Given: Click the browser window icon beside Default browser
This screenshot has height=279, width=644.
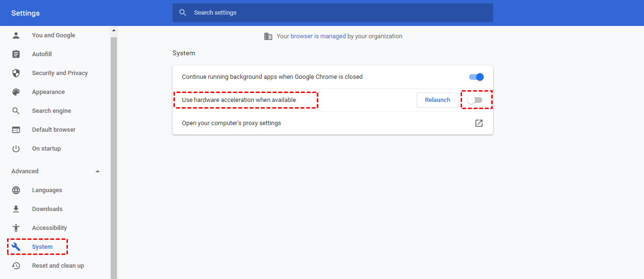Looking at the screenshot, I should pyautogui.click(x=16, y=130).
